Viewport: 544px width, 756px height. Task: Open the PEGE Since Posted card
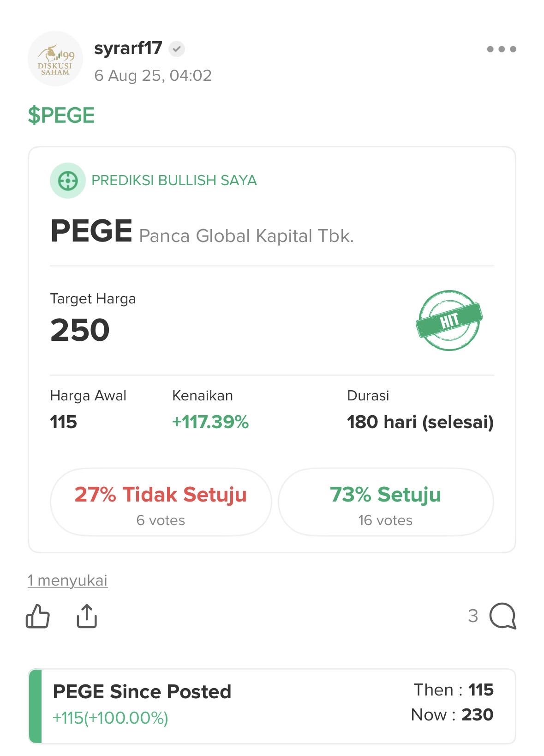click(272, 706)
